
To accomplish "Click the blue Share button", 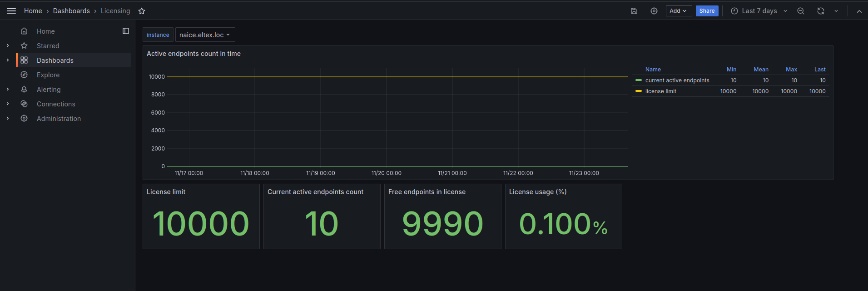I will pos(707,11).
